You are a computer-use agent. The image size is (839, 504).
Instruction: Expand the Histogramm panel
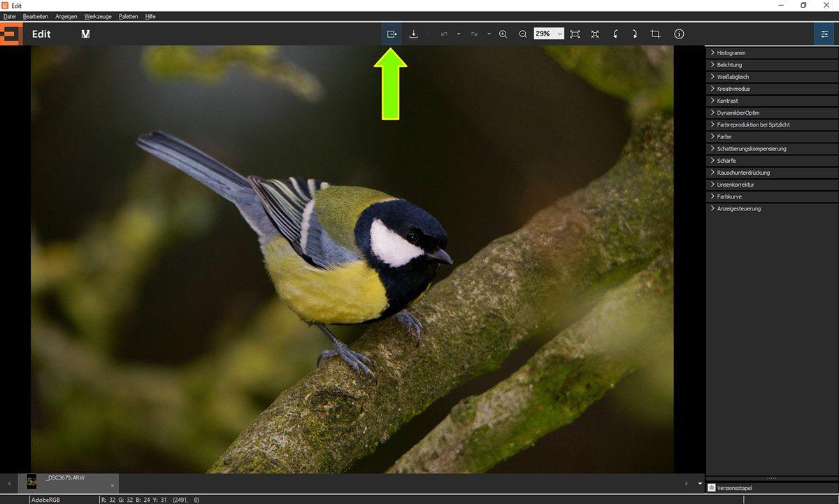click(x=731, y=53)
